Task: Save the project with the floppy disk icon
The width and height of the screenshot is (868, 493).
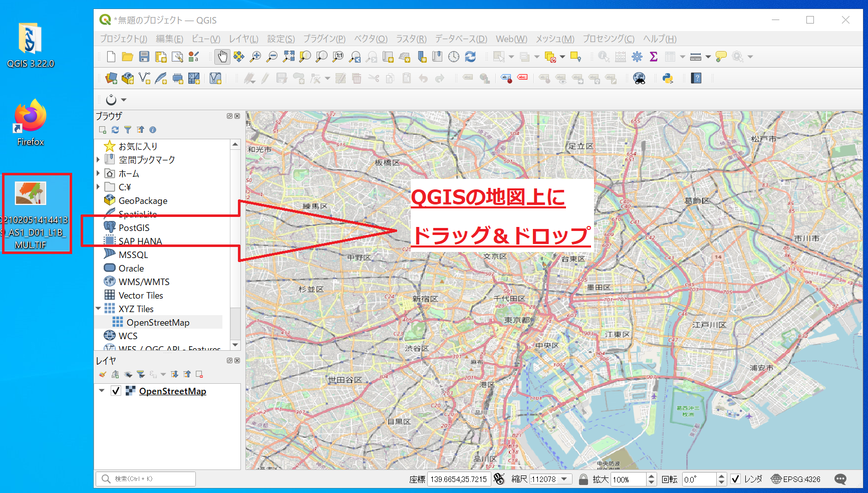Action: click(x=144, y=57)
